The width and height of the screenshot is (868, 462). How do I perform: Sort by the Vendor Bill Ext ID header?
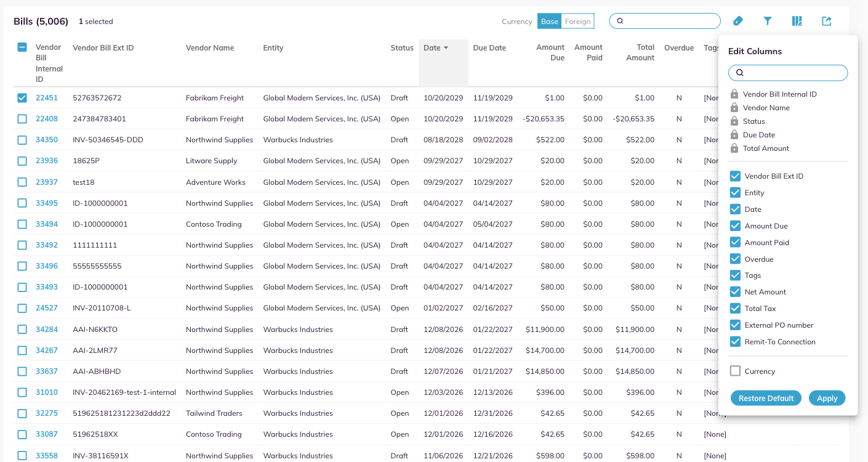coord(103,48)
